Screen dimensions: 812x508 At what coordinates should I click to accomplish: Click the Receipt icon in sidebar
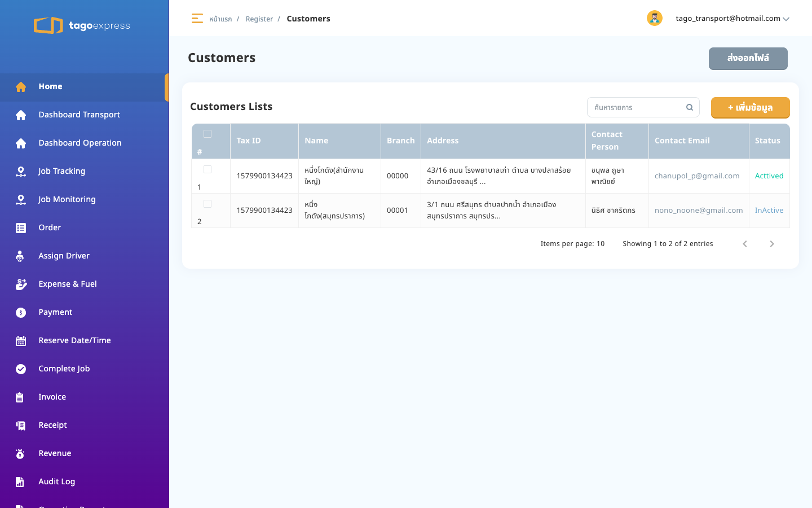click(x=21, y=426)
